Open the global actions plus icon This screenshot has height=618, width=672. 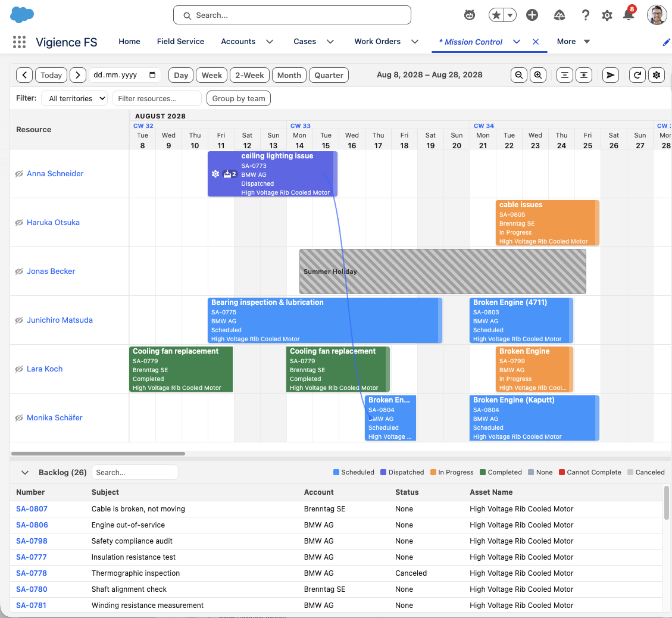(532, 15)
